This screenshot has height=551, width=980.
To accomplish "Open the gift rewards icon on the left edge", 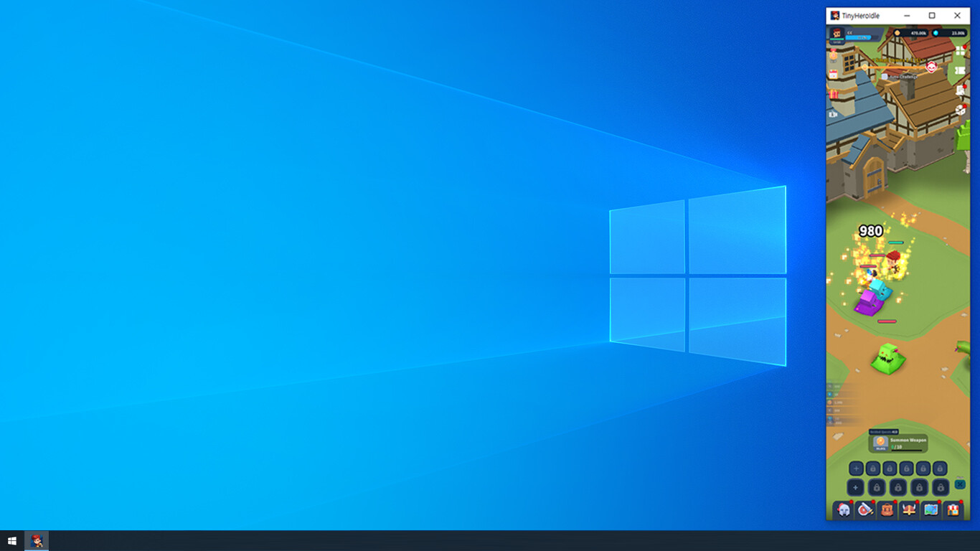I will [833, 94].
